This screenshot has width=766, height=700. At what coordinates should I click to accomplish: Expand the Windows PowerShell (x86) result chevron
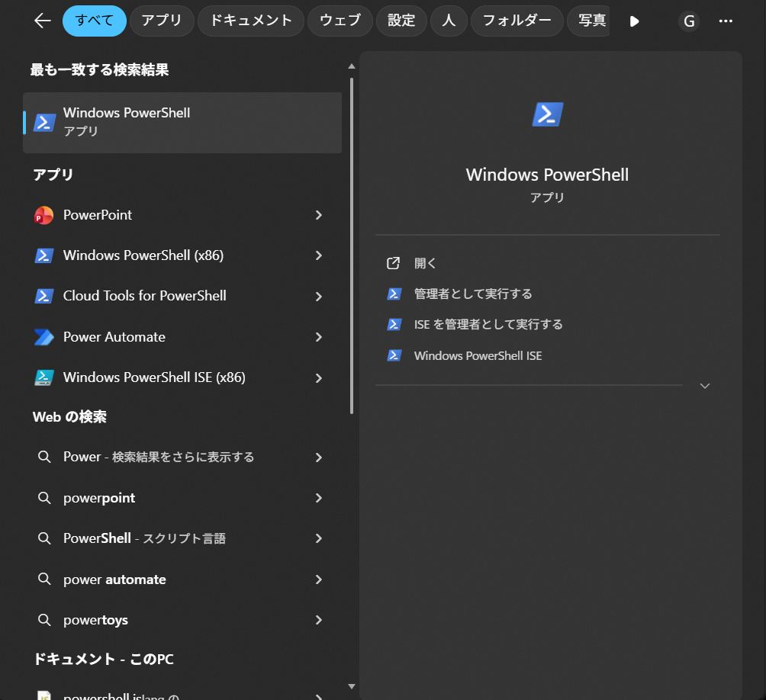click(x=319, y=255)
